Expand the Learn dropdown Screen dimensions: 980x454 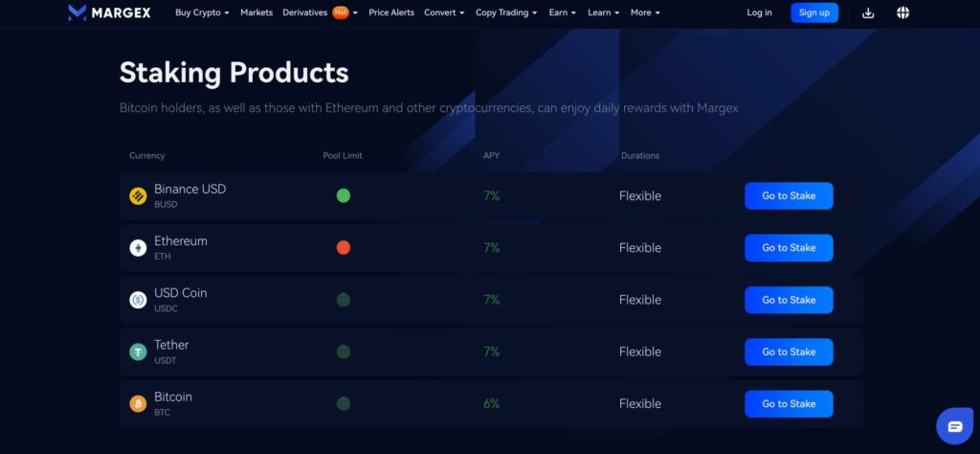click(603, 12)
